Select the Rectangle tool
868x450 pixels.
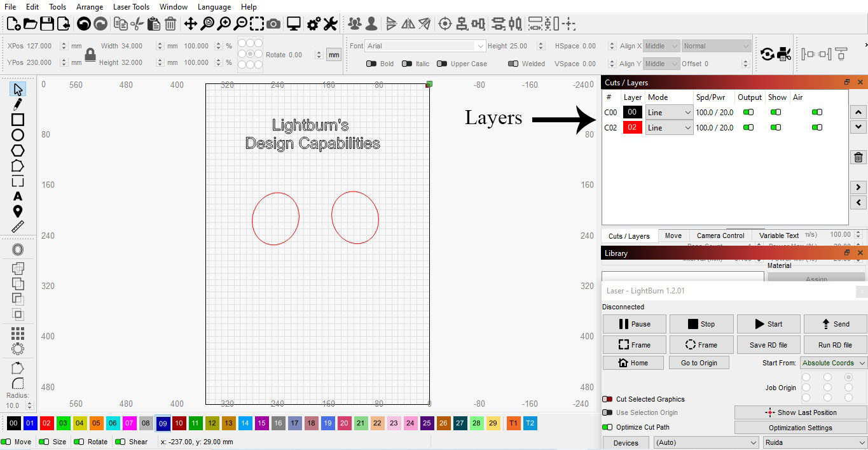[17, 118]
